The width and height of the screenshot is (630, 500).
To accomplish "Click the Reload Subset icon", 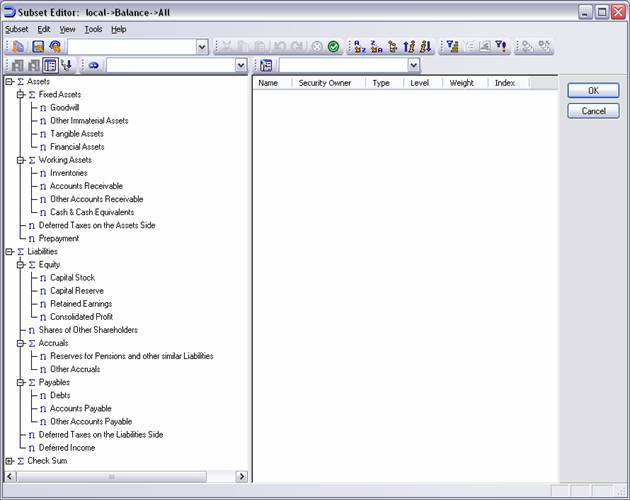I will [x=56, y=47].
